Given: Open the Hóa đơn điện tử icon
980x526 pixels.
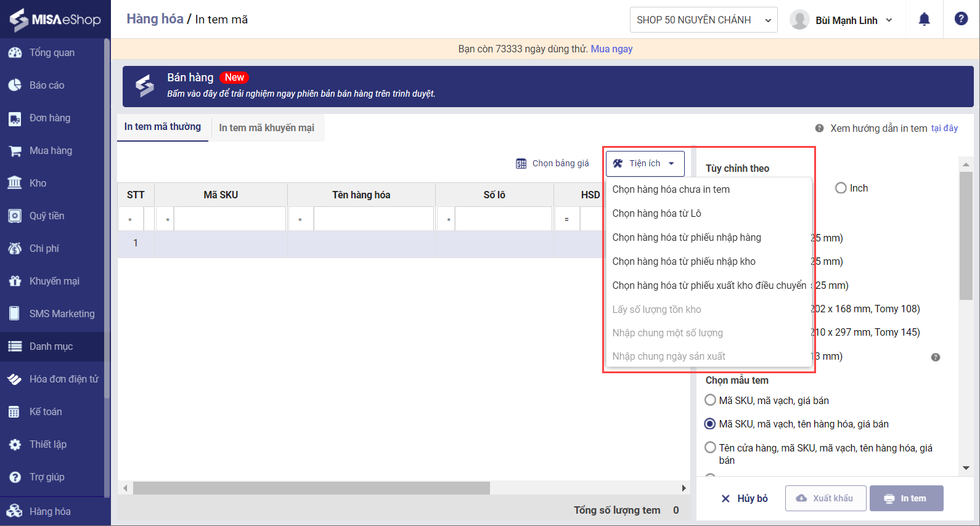Looking at the screenshot, I should pyautogui.click(x=15, y=379).
